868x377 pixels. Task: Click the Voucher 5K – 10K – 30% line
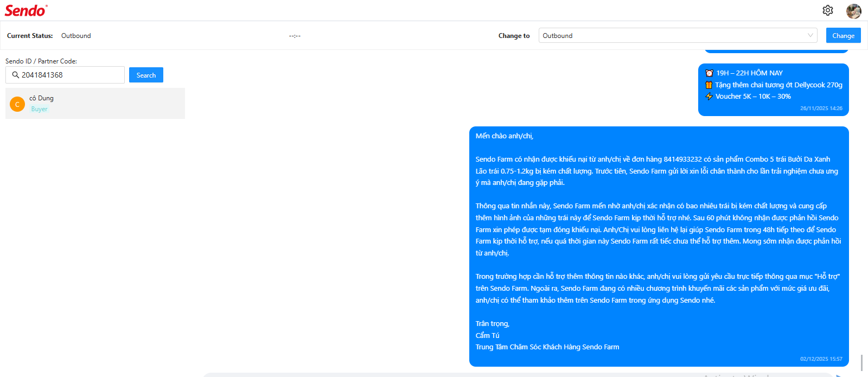pos(753,97)
